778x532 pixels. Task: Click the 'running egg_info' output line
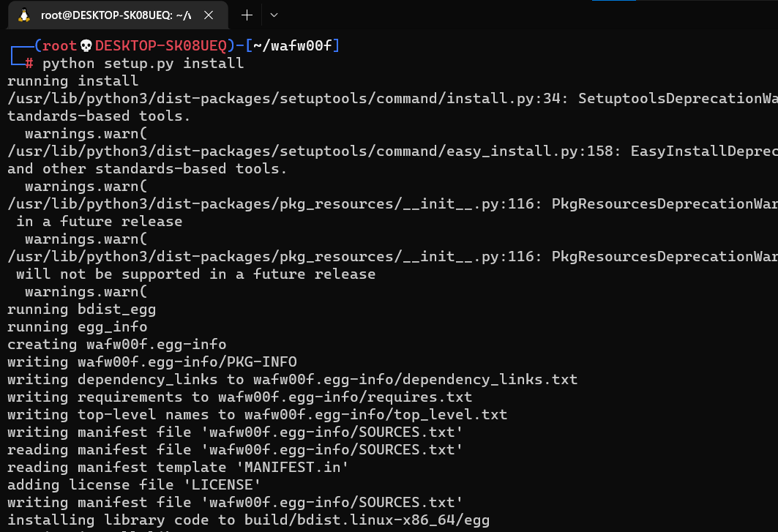[77, 327]
